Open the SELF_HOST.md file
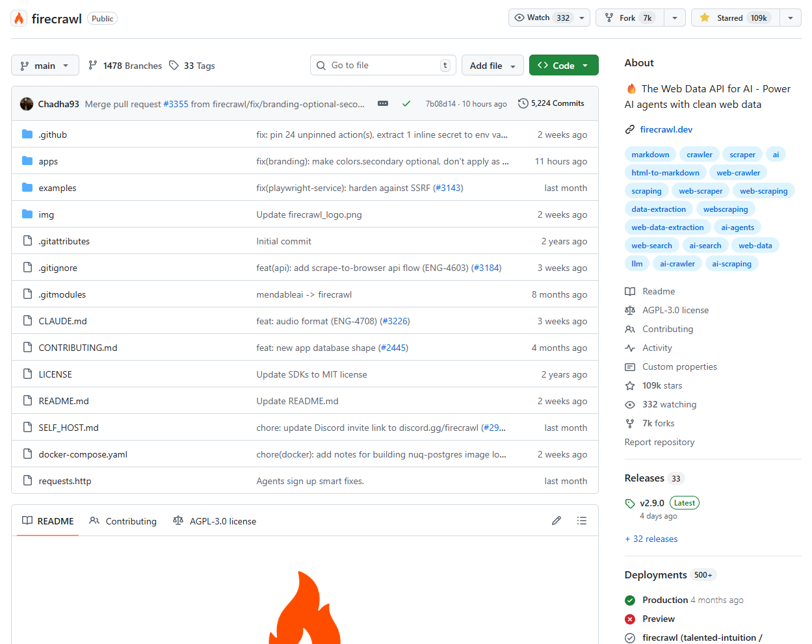The width and height of the screenshot is (812, 644). [68, 428]
